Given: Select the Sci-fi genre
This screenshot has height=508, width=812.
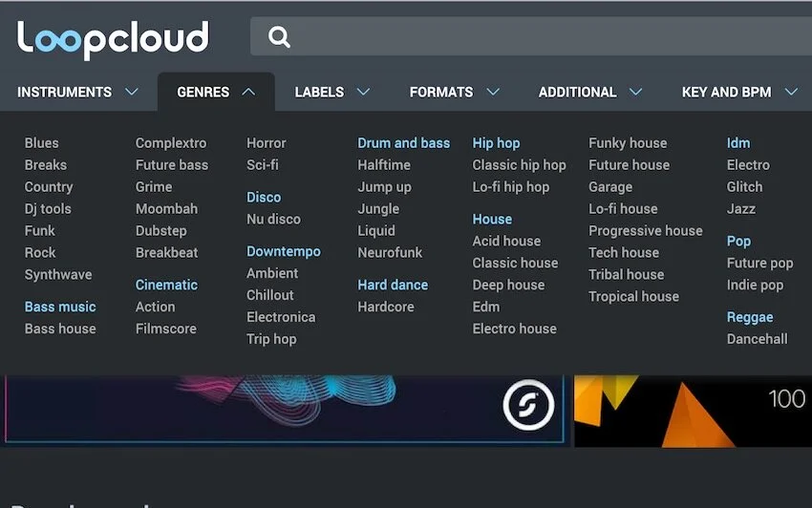Looking at the screenshot, I should click(x=263, y=164).
